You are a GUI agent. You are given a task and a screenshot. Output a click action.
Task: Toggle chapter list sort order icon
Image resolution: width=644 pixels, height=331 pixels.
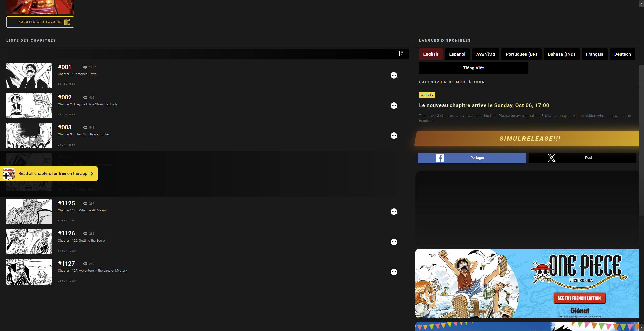pyautogui.click(x=401, y=54)
